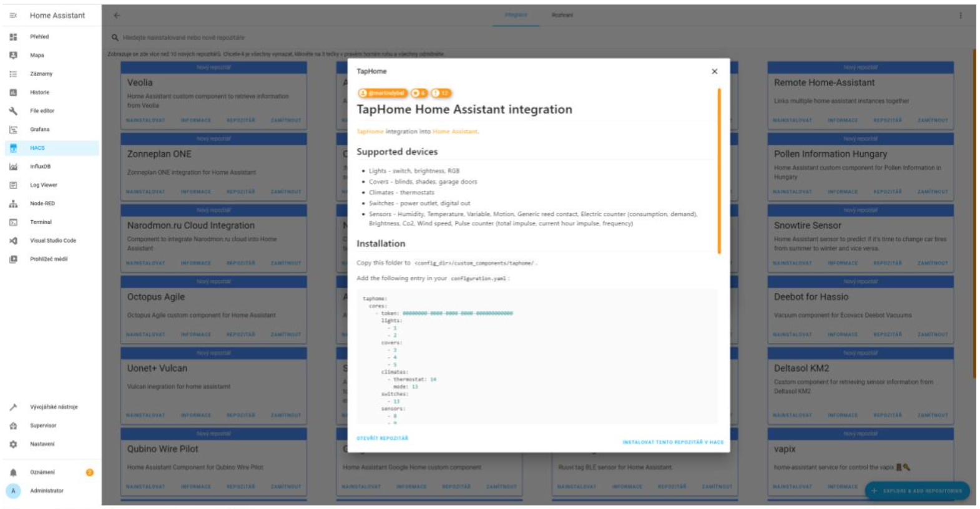This screenshot has width=980, height=509.
Task: Click the File editor wrench icon
Action: pyautogui.click(x=13, y=111)
